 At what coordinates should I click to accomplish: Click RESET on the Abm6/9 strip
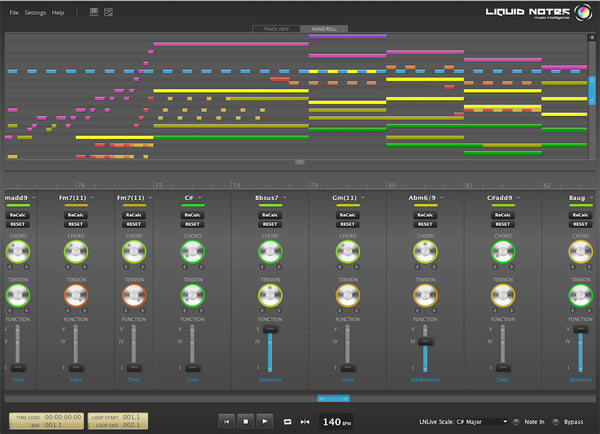(x=424, y=225)
